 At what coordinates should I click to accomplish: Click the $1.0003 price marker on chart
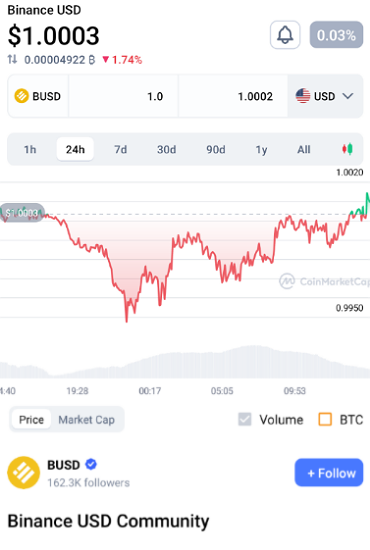click(22, 213)
